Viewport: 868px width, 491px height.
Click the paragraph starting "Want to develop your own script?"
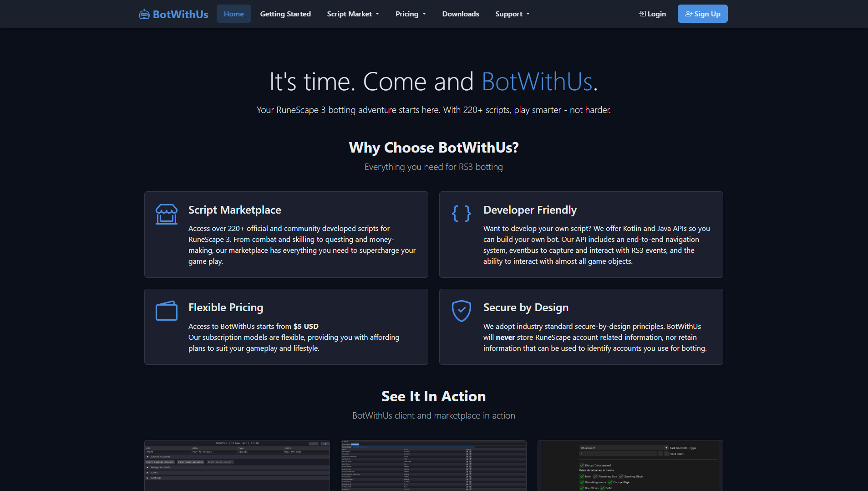597,245
